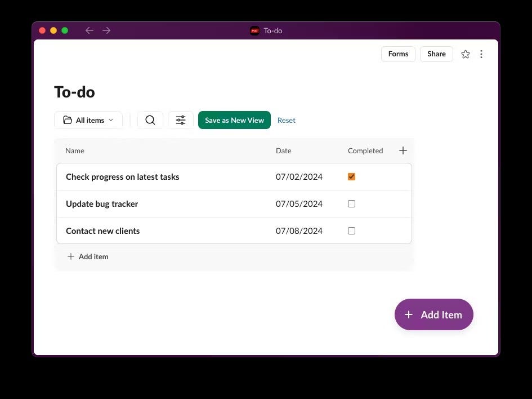Open the Forms panel

pos(398,54)
